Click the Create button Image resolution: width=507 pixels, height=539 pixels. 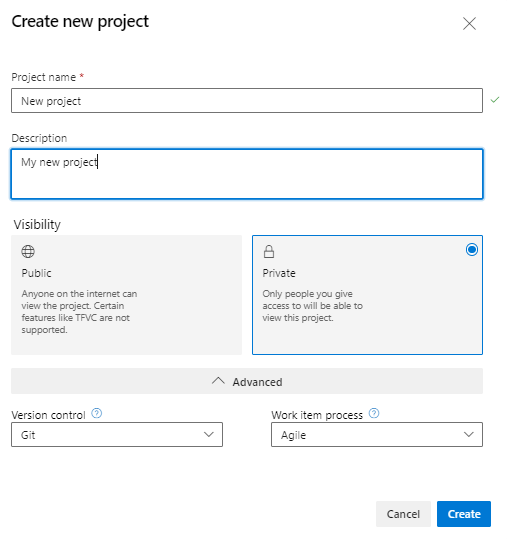pyautogui.click(x=464, y=514)
